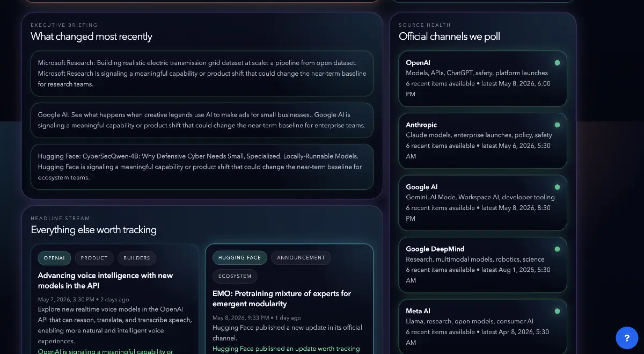Click 'Explore new realtime voice models' description text
644x354 pixels.
pyautogui.click(x=115, y=325)
